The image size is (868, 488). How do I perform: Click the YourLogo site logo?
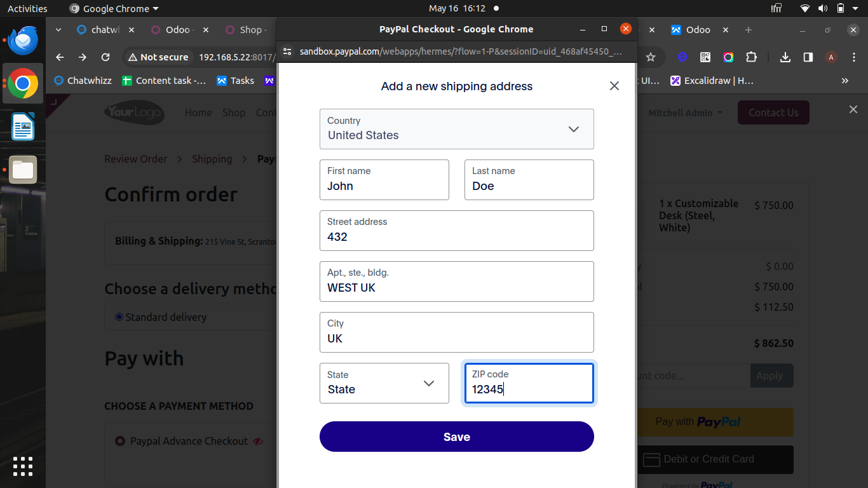pos(134,112)
